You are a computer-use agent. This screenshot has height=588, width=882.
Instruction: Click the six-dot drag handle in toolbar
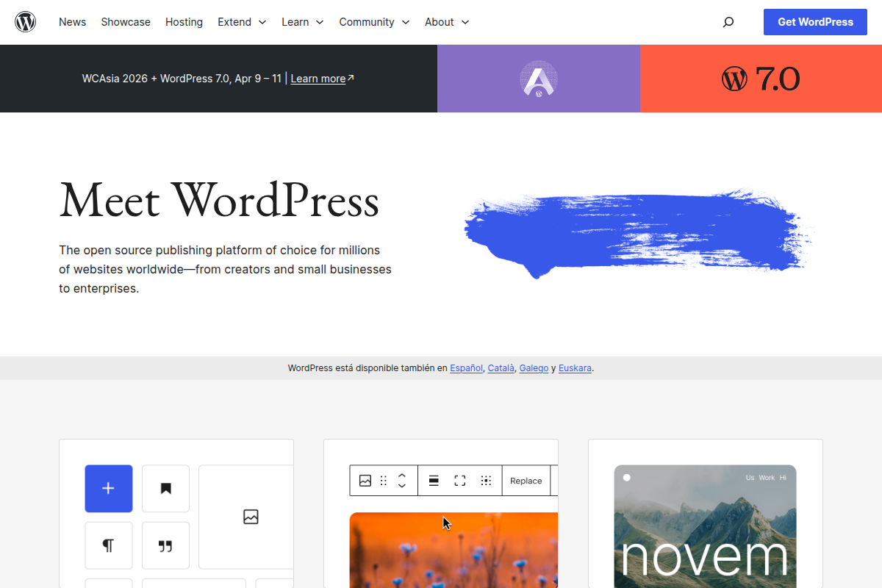[384, 481]
